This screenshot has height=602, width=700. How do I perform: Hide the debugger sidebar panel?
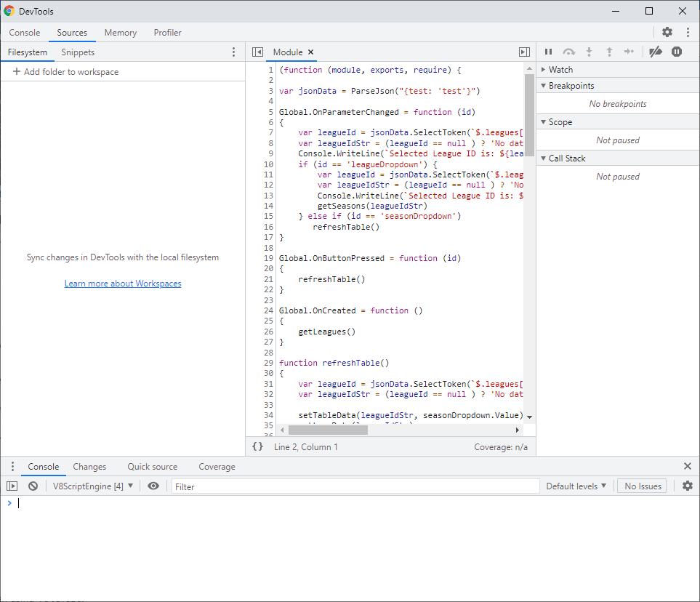coord(524,52)
